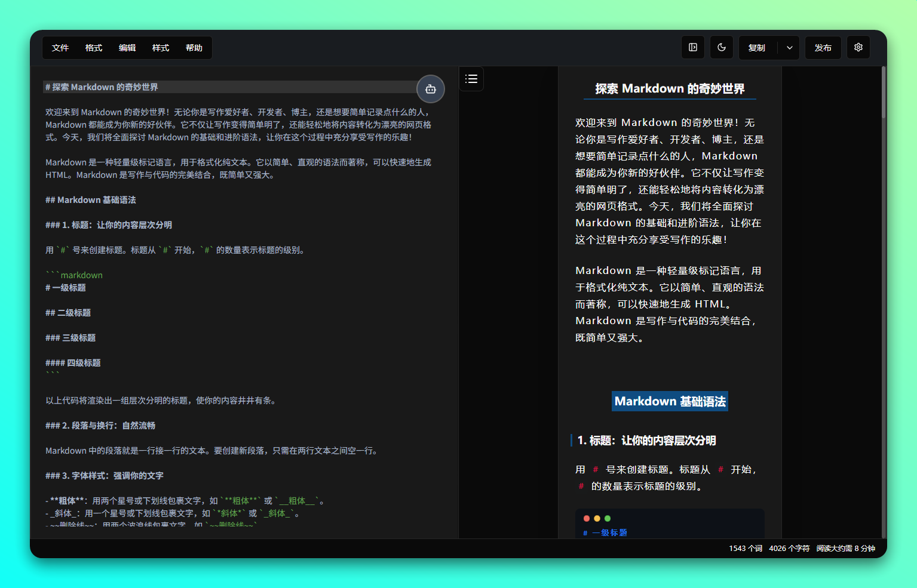The width and height of the screenshot is (917, 588).
Task: Open the AI assistant robot icon
Action: coord(431,89)
